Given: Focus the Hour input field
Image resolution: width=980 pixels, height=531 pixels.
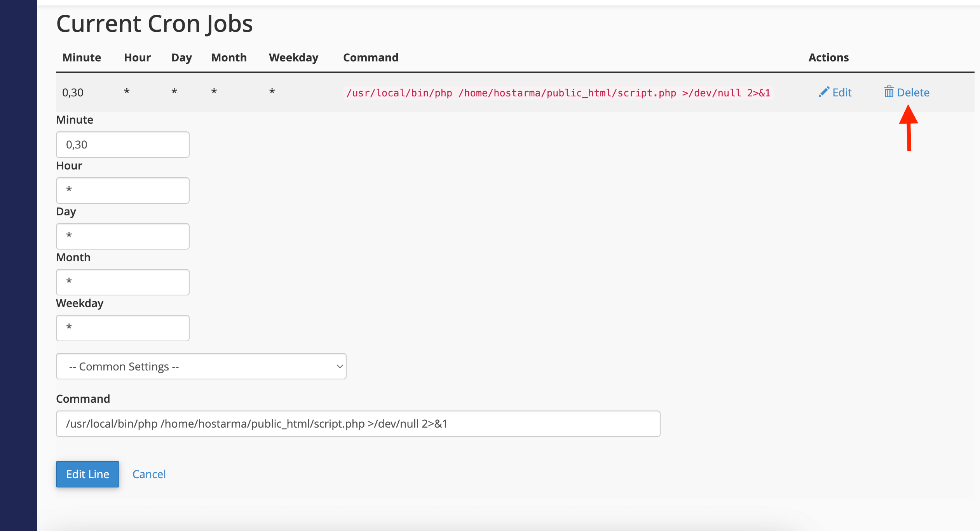Looking at the screenshot, I should click(123, 190).
